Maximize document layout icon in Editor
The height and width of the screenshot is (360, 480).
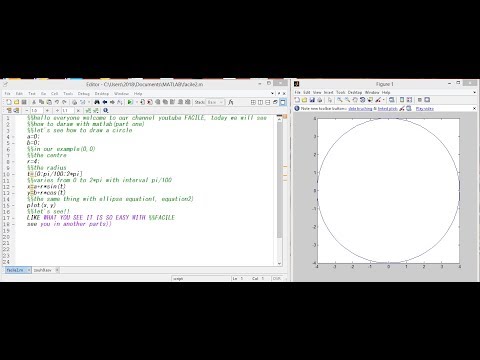(283, 102)
